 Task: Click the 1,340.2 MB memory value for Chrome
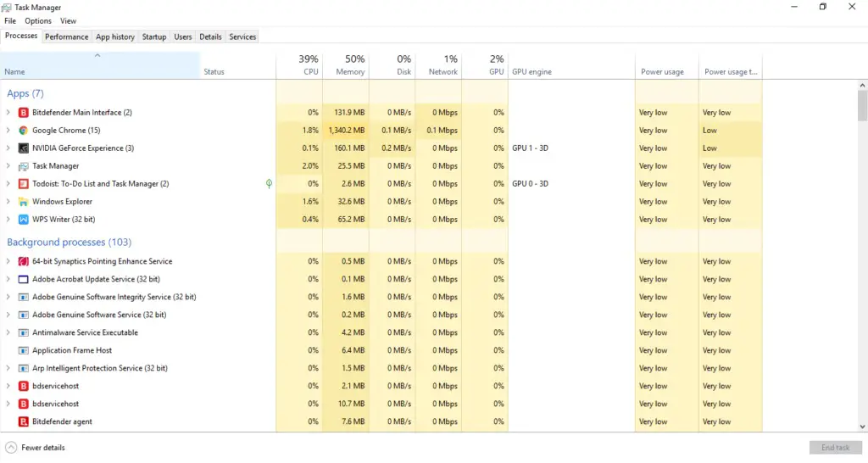(347, 130)
